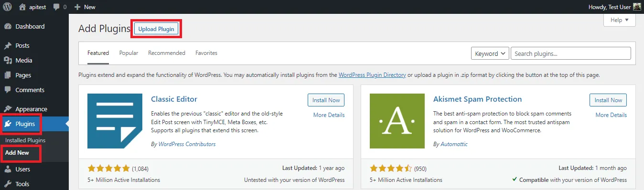Click the Akismet star rating
The width and height of the screenshot is (644, 190).
(391, 169)
